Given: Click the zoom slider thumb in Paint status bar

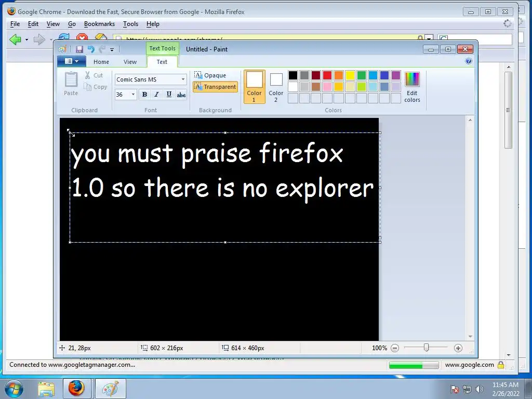Looking at the screenshot, I should [x=426, y=348].
